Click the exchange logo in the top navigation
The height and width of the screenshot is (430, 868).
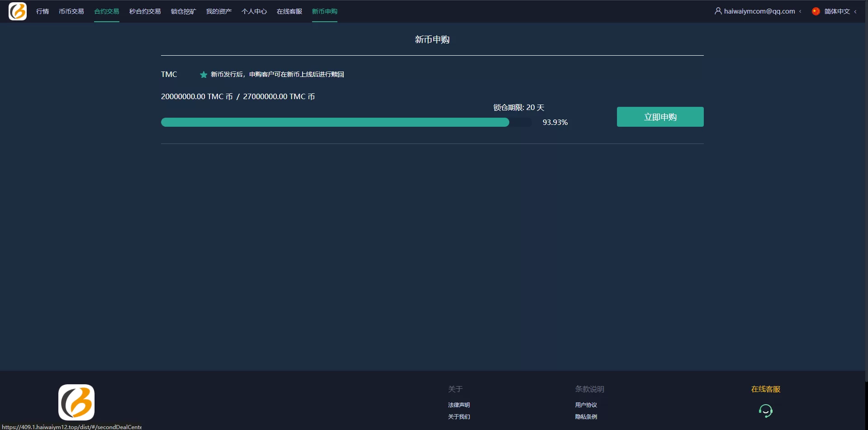18,11
